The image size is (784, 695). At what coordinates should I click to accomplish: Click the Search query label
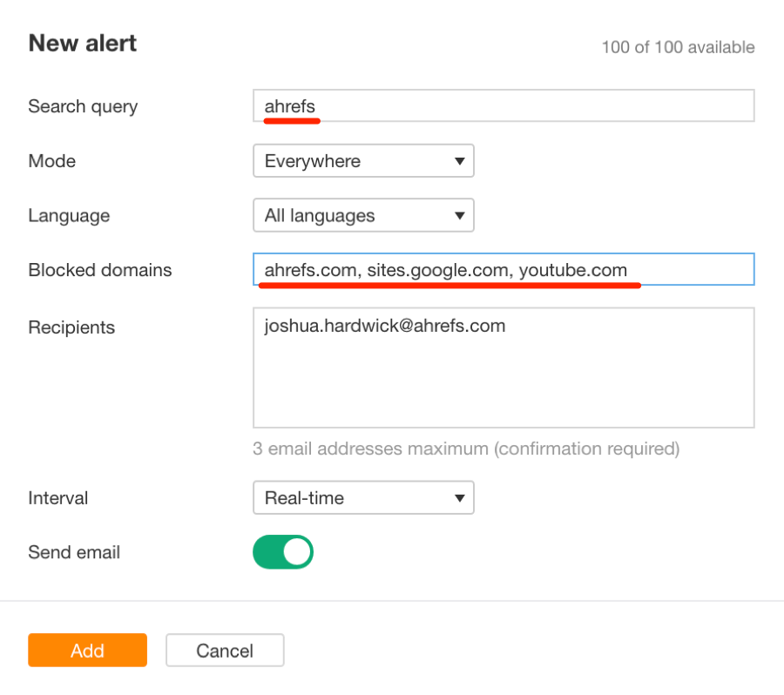coord(83,106)
